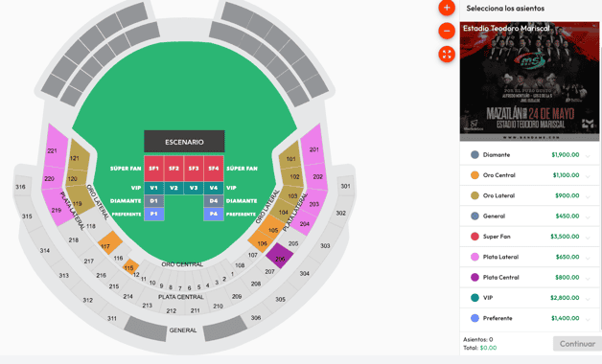Image resolution: width=602 pixels, height=364 pixels.
Task: Select section 105 in orange
Action: [271, 227]
